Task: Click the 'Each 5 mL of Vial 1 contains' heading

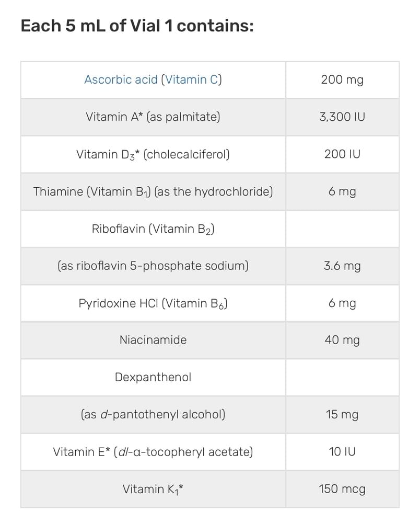Action: (137, 26)
